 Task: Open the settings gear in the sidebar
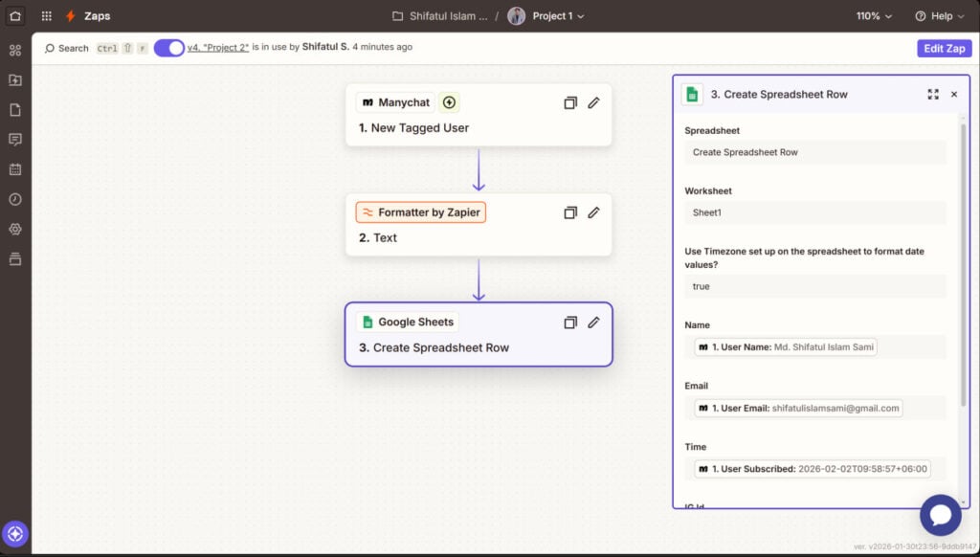click(x=15, y=230)
